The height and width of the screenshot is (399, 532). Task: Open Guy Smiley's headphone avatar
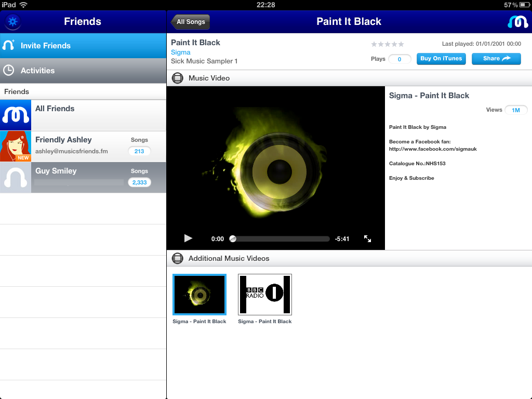tap(16, 178)
